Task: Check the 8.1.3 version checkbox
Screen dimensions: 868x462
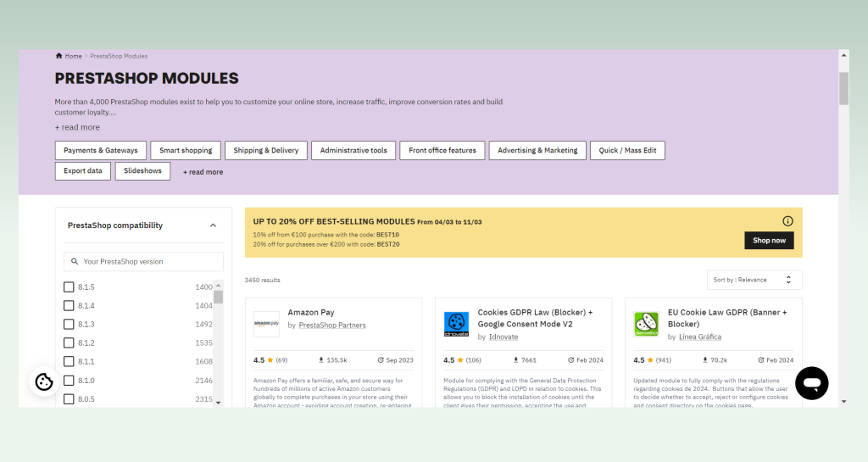Action: click(x=69, y=324)
